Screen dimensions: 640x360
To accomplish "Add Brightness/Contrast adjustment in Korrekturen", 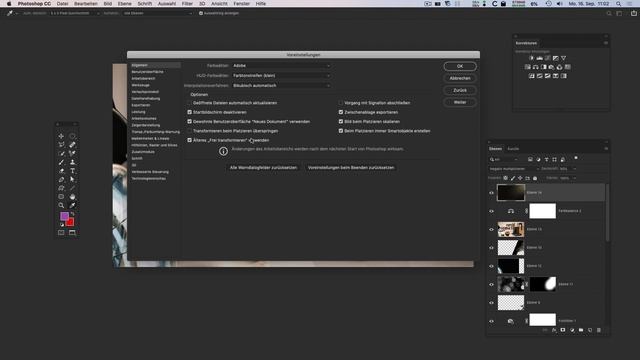I will pos(531,58).
